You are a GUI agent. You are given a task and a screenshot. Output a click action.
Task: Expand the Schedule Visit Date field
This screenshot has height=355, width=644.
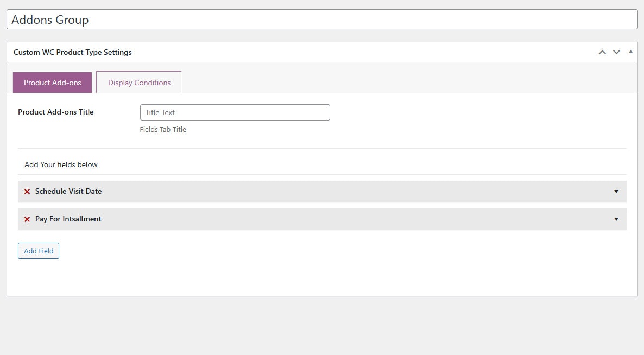click(616, 192)
